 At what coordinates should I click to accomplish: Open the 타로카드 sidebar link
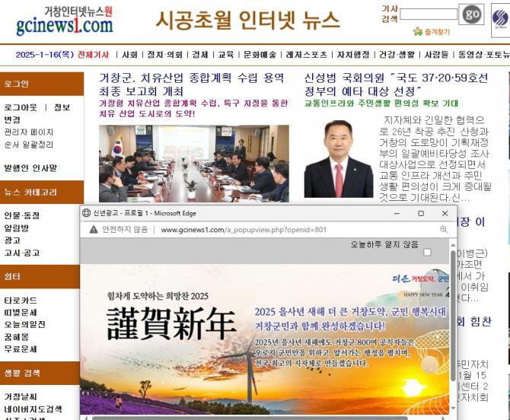(21, 301)
